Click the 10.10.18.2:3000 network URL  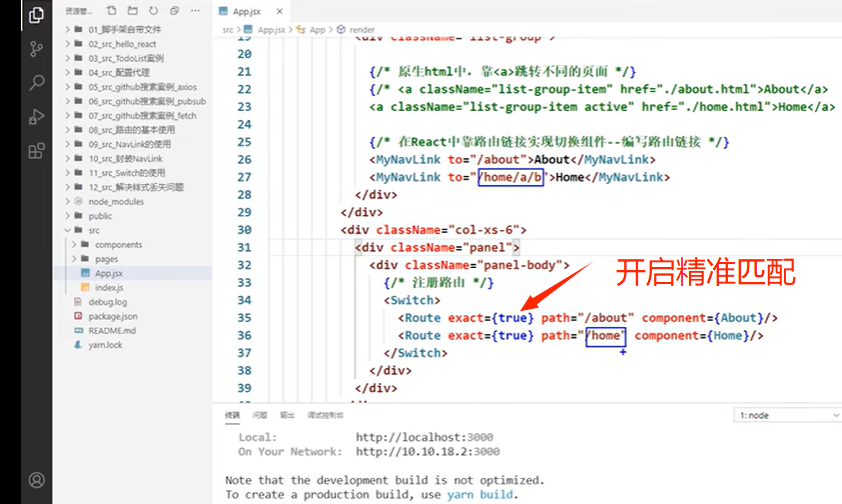point(427,451)
